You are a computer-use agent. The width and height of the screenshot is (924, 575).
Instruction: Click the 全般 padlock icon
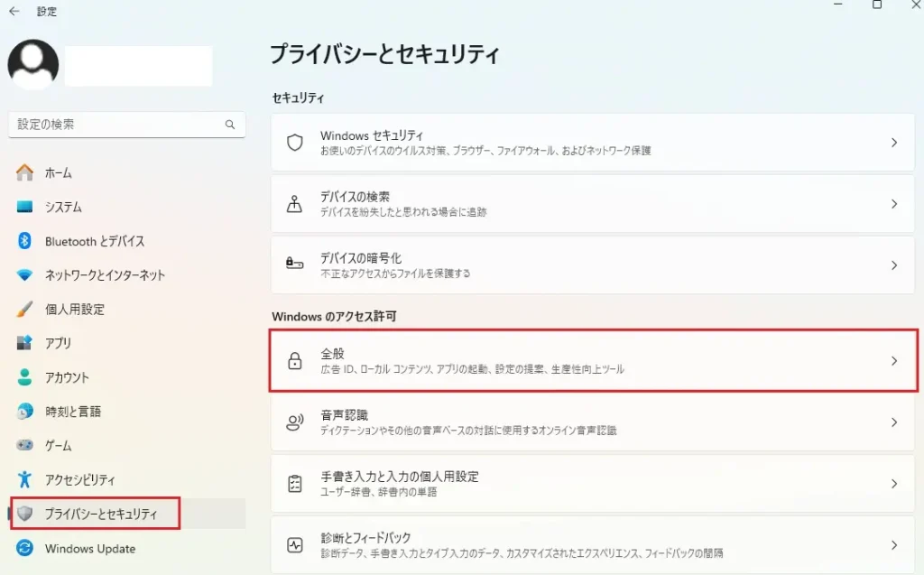click(295, 360)
